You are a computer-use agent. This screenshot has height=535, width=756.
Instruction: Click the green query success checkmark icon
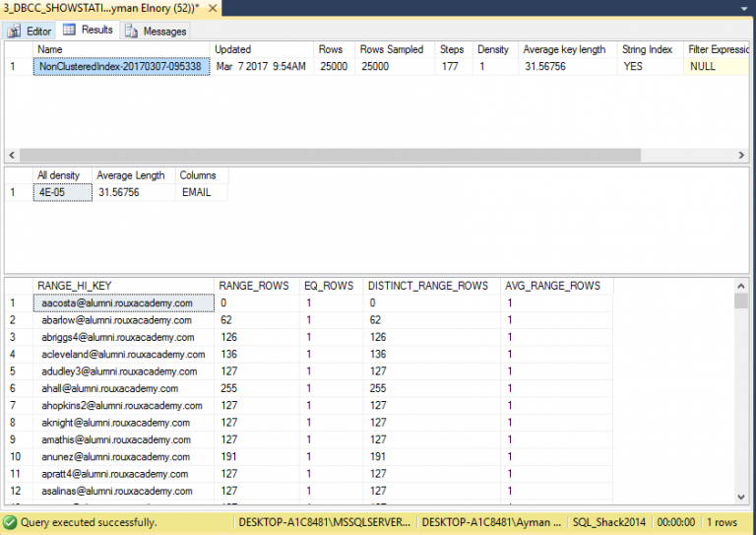pos(10,522)
